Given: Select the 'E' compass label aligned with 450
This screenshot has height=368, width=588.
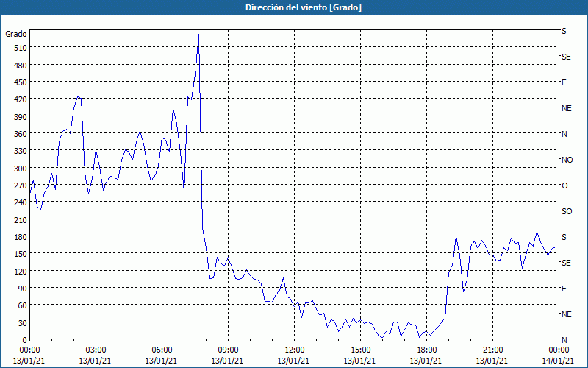Looking at the screenshot, I should click(564, 82).
